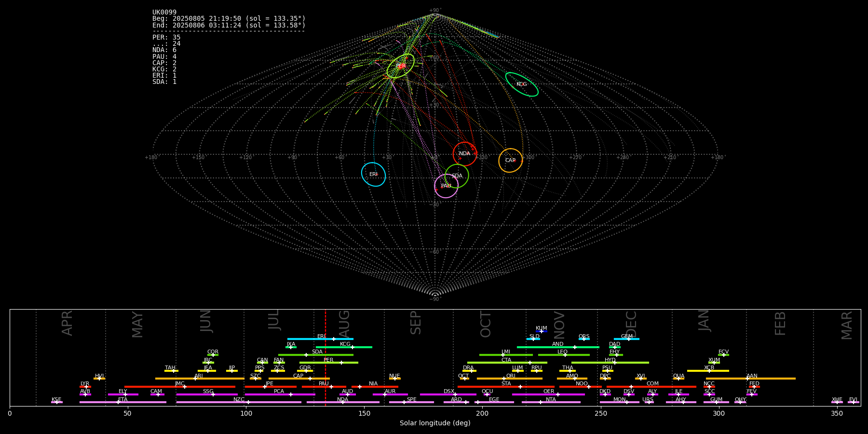Click the EVI shower label in the timeline

853,400
